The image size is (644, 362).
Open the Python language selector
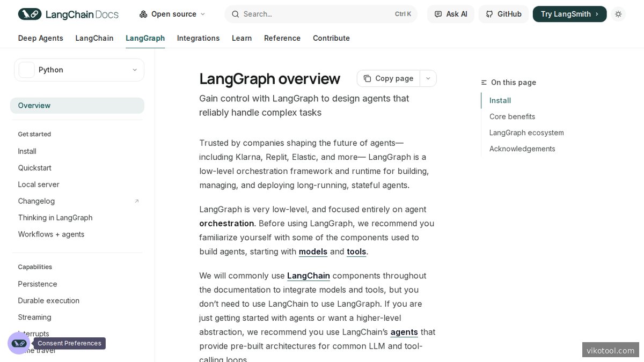click(x=79, y=70)
